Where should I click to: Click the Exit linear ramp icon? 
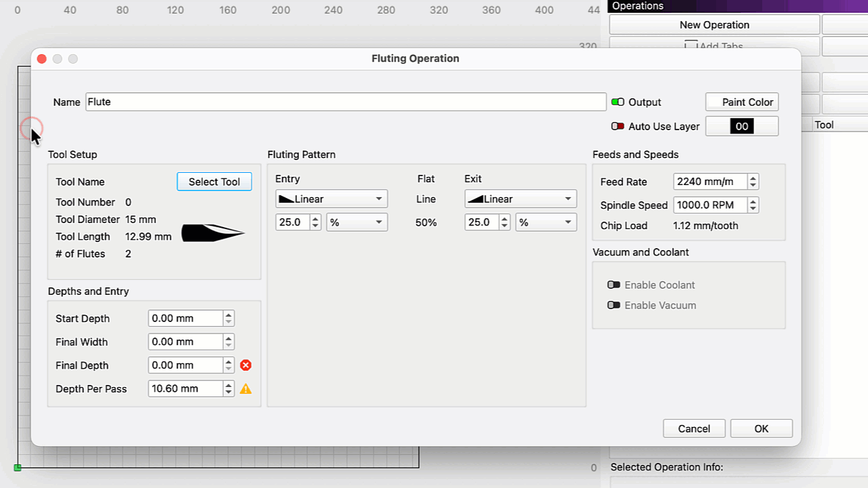[476, 199]
